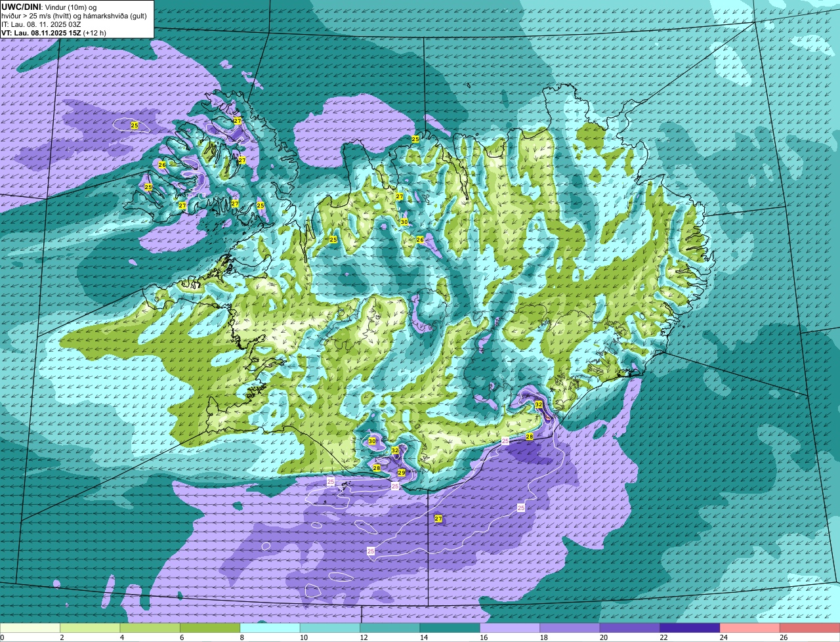Click the light cyan 8–10 legend swatch

coord(270,628)
